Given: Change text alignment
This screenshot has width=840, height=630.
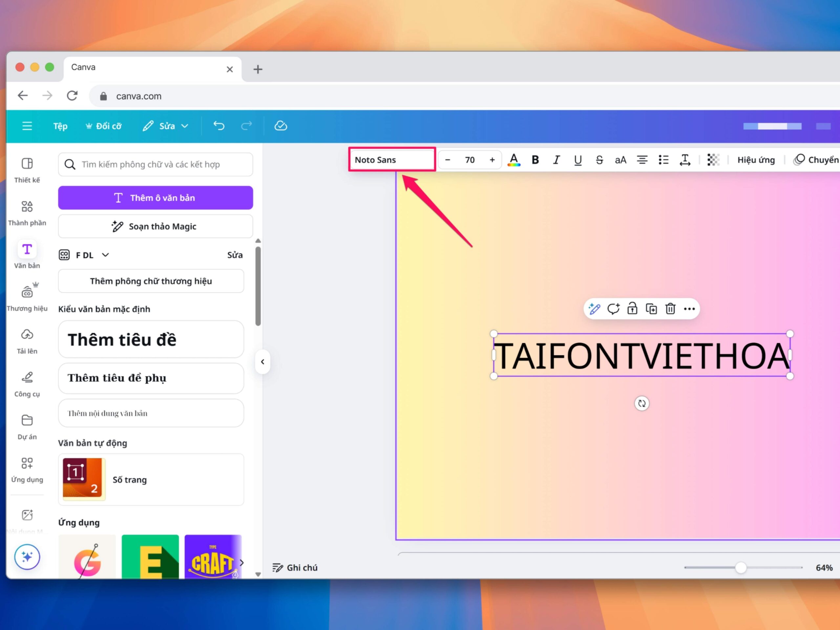Looking at the screenshot, I should [642, 160].
